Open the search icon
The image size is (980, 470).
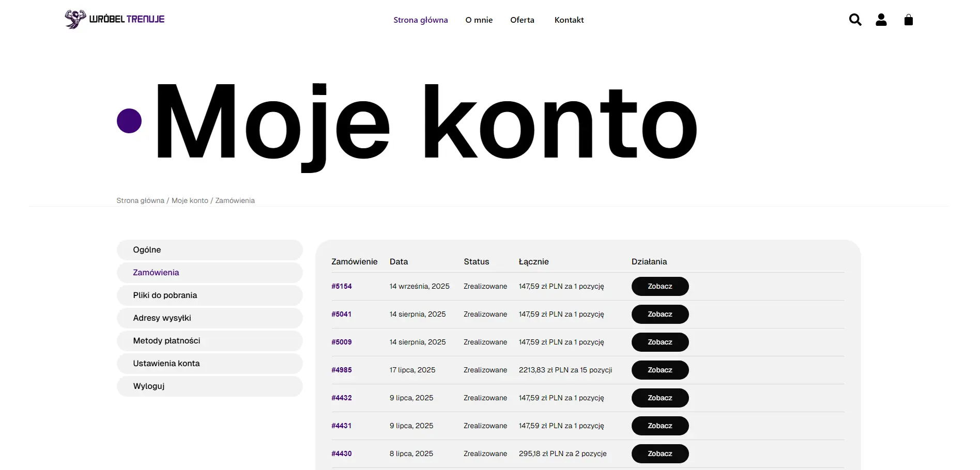(855, 20)
